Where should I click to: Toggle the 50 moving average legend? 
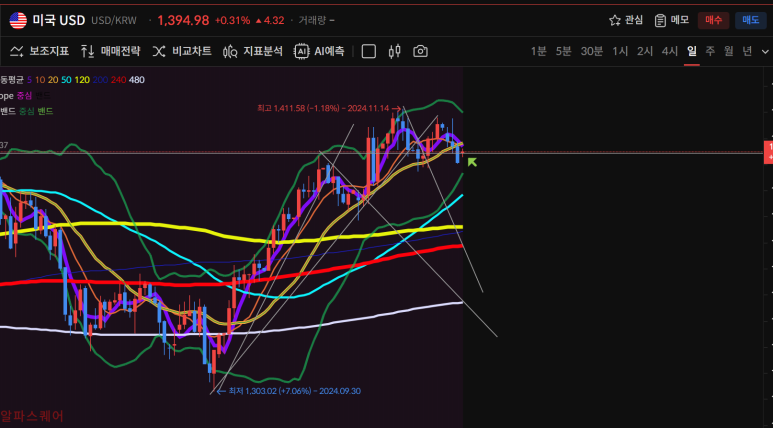67,80
